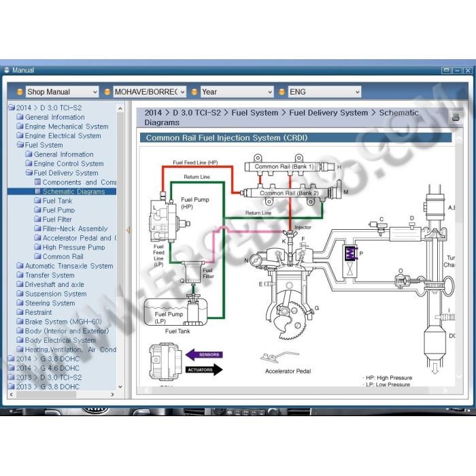Click the tree horizontal scrollbar thumb
This screenshot has height=476, width=476.
(46, 394)
